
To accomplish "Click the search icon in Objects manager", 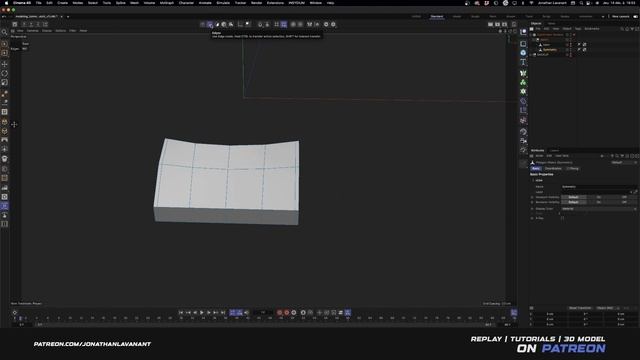I will [x=622, y=29].
